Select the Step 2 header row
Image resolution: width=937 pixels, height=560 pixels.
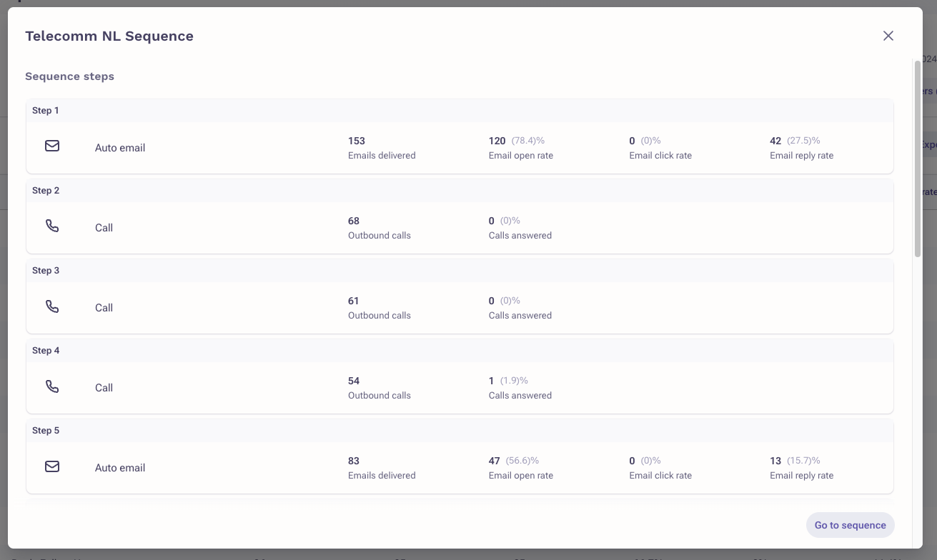(x=460, y=191)
